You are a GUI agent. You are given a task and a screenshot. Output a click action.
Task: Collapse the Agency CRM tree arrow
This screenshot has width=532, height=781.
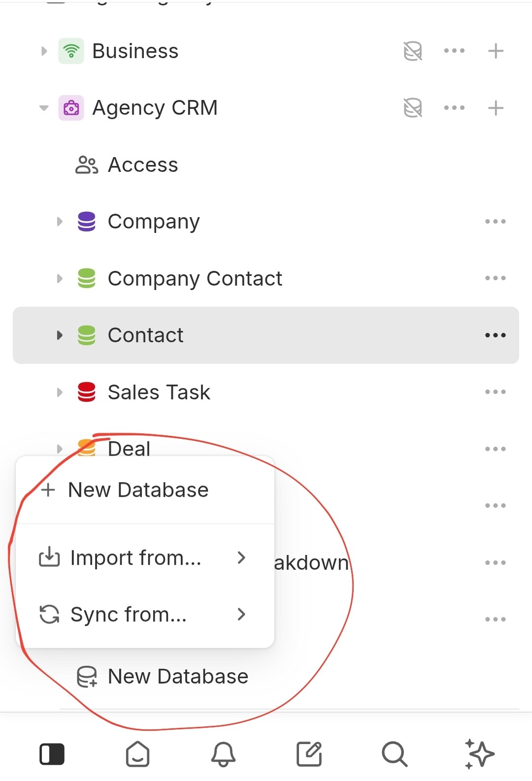[44, 108]
